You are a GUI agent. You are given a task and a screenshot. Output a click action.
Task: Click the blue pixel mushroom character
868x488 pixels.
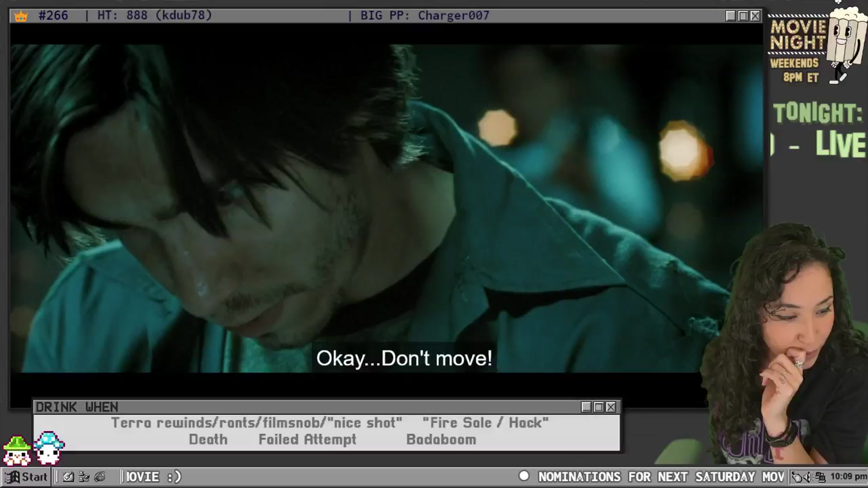point(49,448)
